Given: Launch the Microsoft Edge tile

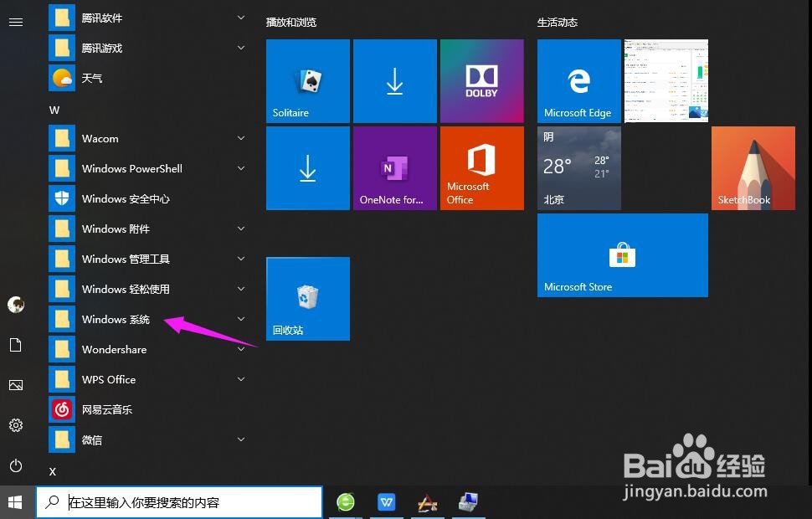Looking at the screenshot, I should click(x=579, y=81).
